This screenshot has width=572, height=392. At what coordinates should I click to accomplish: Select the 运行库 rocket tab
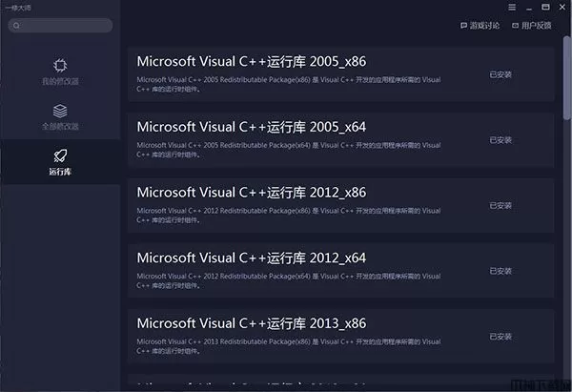60,162
